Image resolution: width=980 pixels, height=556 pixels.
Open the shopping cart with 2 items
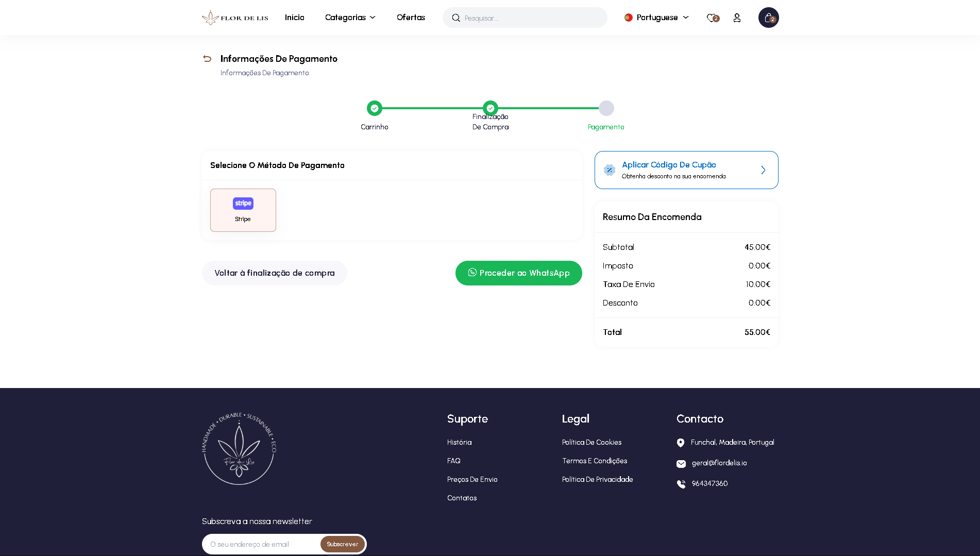(768, 17)
